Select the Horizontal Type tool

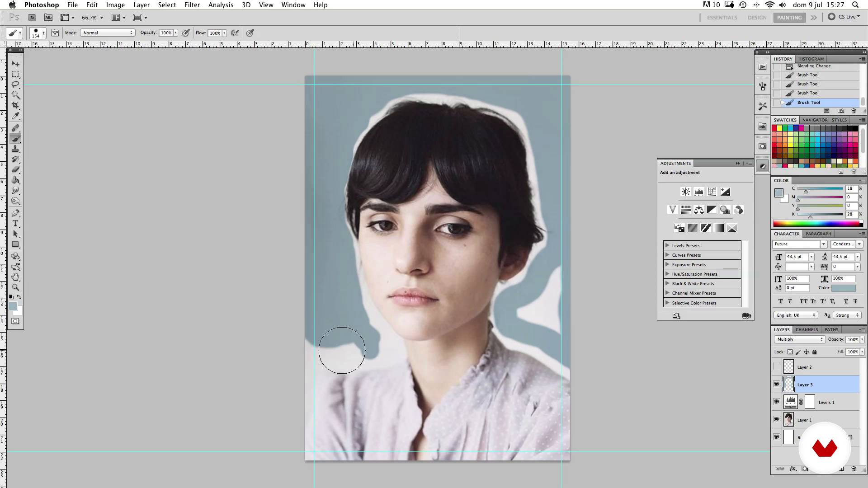[x=15, y=224]
